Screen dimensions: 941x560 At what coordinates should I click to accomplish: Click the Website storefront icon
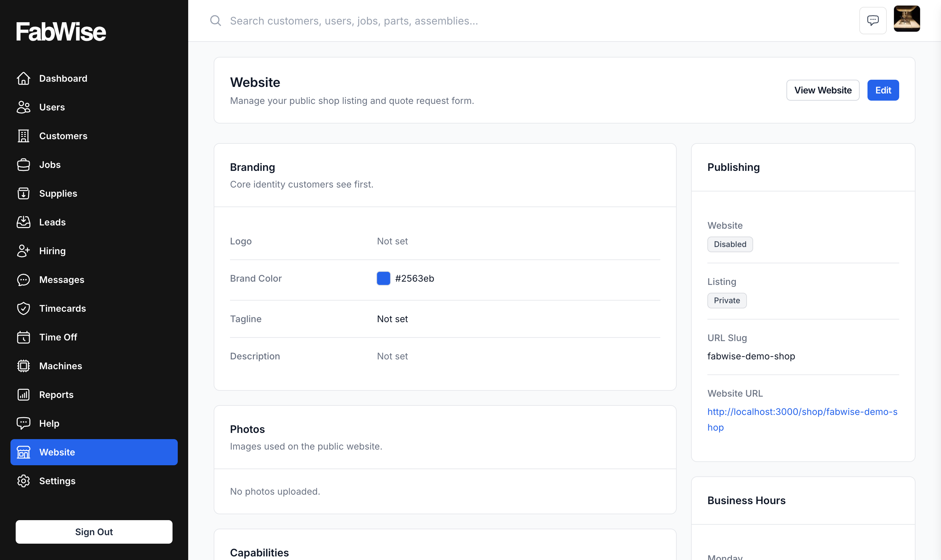[24, 452]
